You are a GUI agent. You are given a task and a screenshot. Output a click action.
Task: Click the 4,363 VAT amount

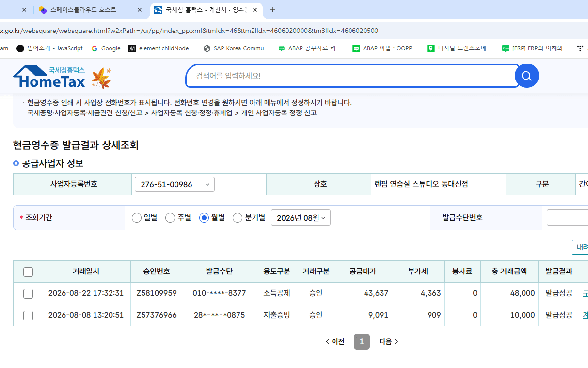point(431,293)
